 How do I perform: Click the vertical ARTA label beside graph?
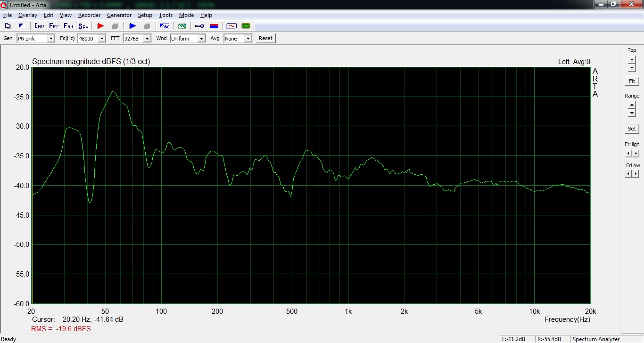click(595, 82)
